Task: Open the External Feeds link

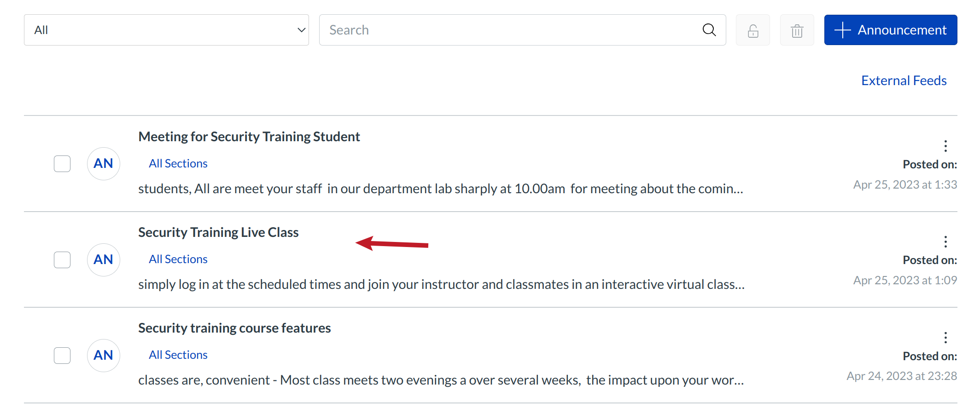Action: point(904,80)
